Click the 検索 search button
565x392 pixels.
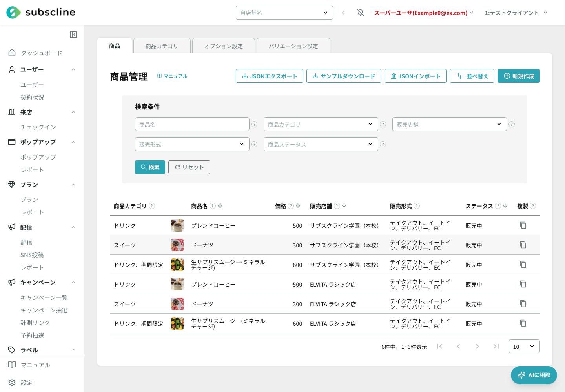click(150, 167)
